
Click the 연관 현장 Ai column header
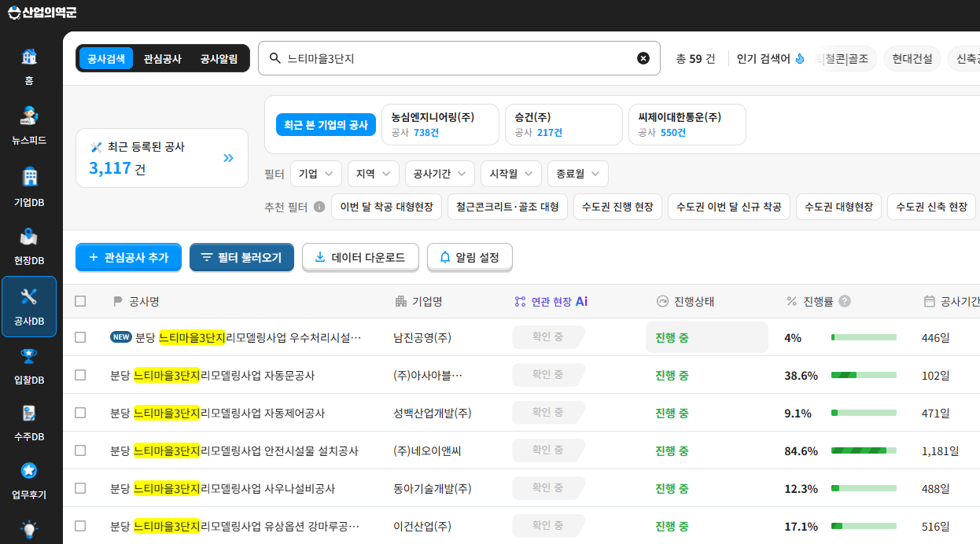(x=551, y=301)
